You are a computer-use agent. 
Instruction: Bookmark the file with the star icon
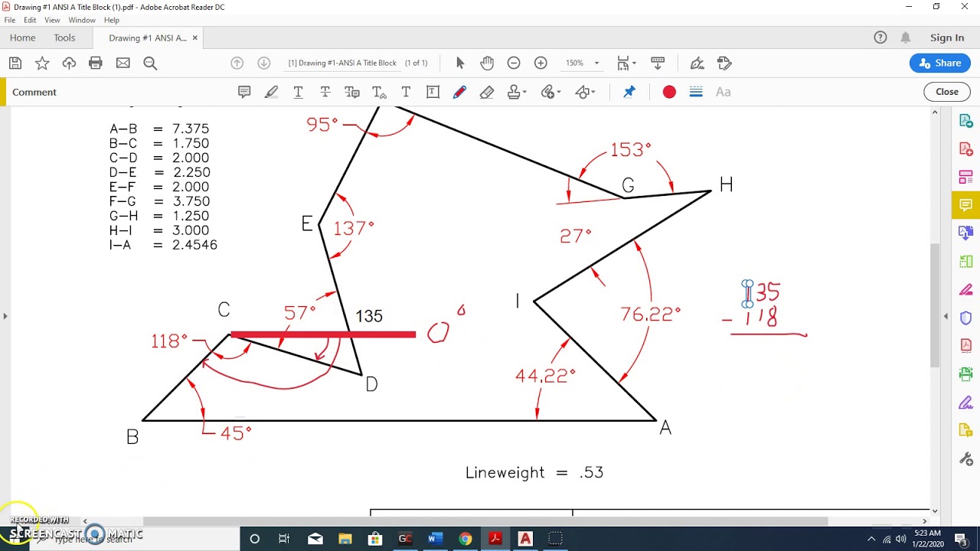click(42, 63)
